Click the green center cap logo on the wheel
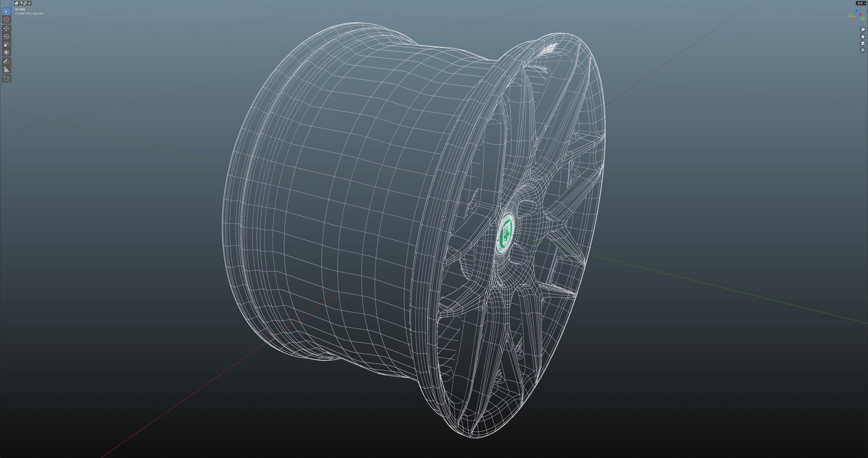 point(505,233)
